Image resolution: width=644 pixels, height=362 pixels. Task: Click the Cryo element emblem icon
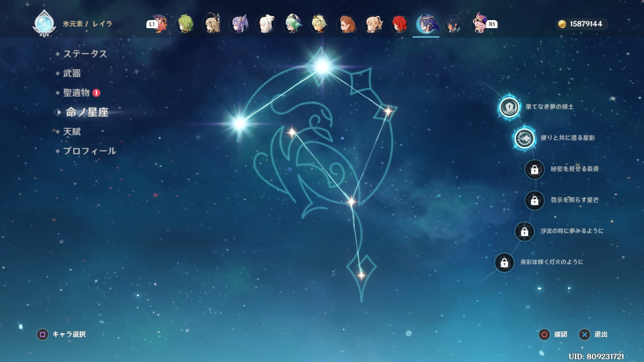coord(44,23)
